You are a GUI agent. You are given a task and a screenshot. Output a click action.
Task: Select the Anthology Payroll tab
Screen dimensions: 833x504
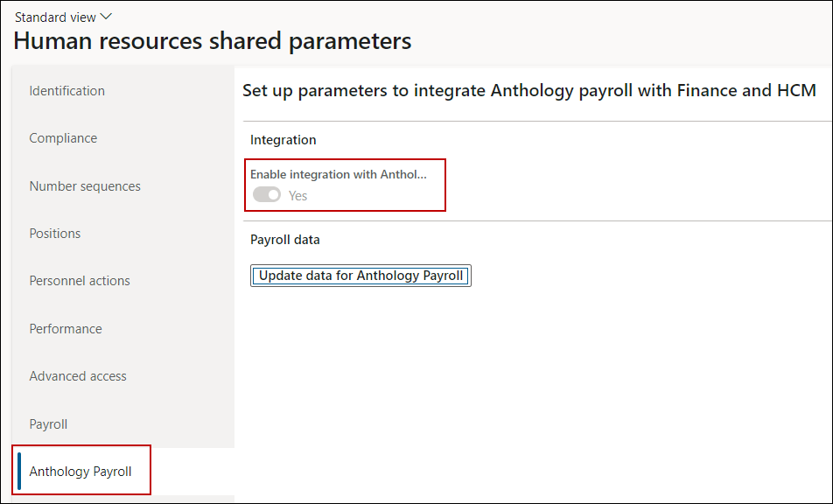[x=80, y=472]
